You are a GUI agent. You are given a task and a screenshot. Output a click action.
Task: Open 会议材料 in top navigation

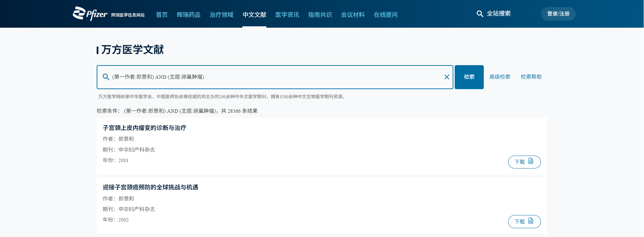(x=353, y=15)
